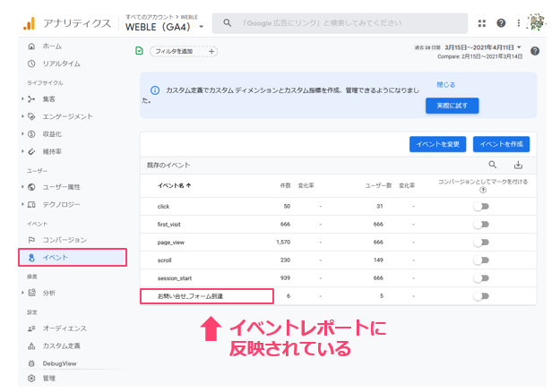Viewport: 560px width, 392px height.
Task: Click the DebugView bug icon
Action: [31, 363]
